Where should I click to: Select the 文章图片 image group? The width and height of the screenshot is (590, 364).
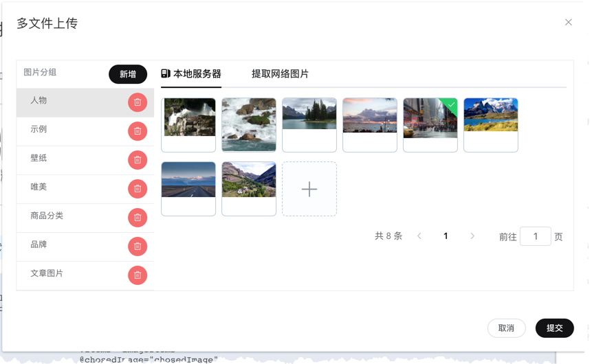(x=85, y=275)
